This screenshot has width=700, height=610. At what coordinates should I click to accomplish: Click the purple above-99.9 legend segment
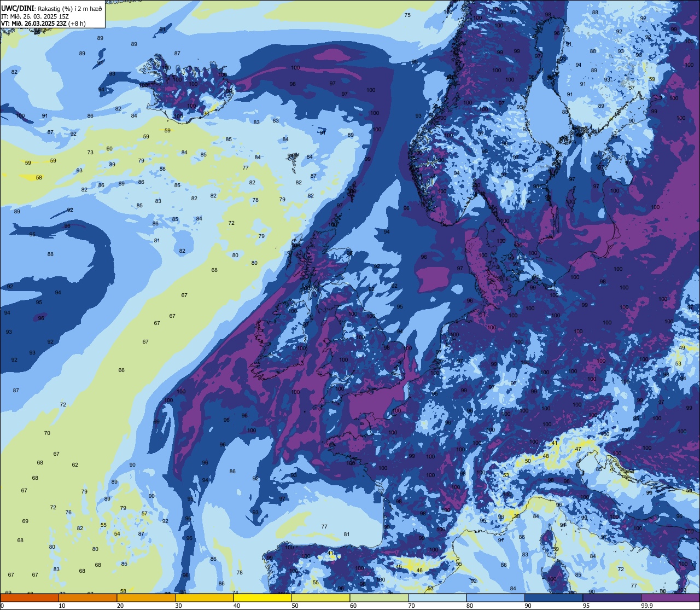[670, 598]
